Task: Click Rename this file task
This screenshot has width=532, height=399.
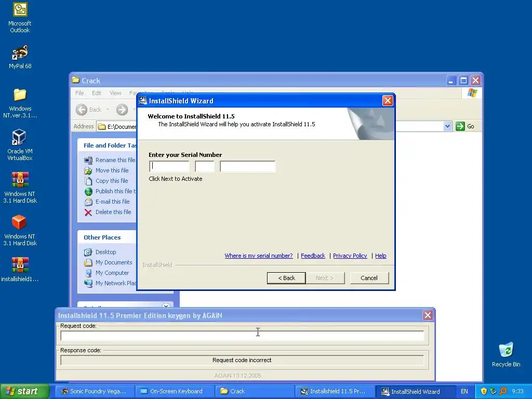Action: tap(110, 160)
